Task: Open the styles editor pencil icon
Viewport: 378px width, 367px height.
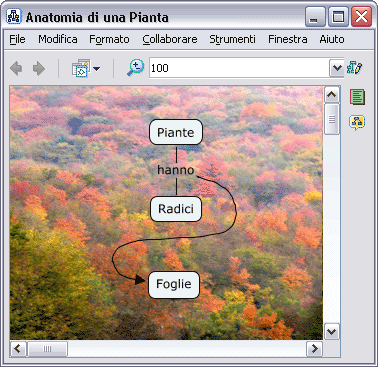Action: pos(355,68)
